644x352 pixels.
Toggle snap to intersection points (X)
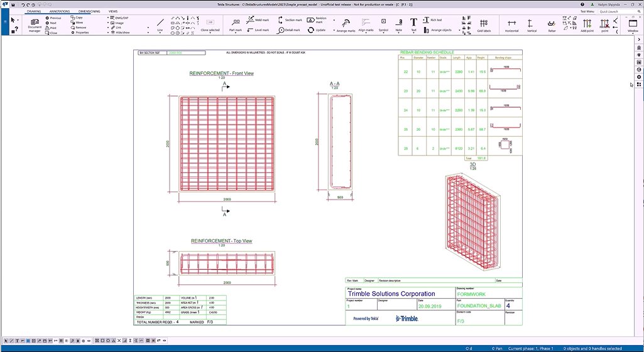(119, 341)
